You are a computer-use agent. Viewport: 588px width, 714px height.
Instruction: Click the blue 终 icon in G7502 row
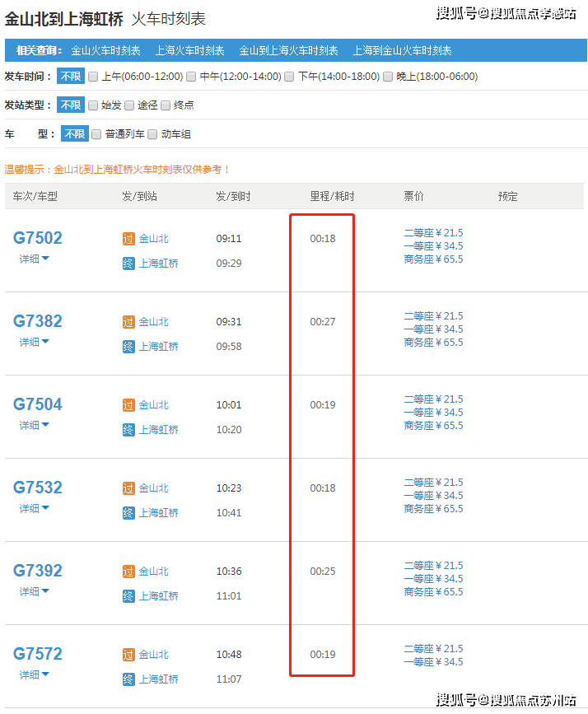click(x=128, y=264)
